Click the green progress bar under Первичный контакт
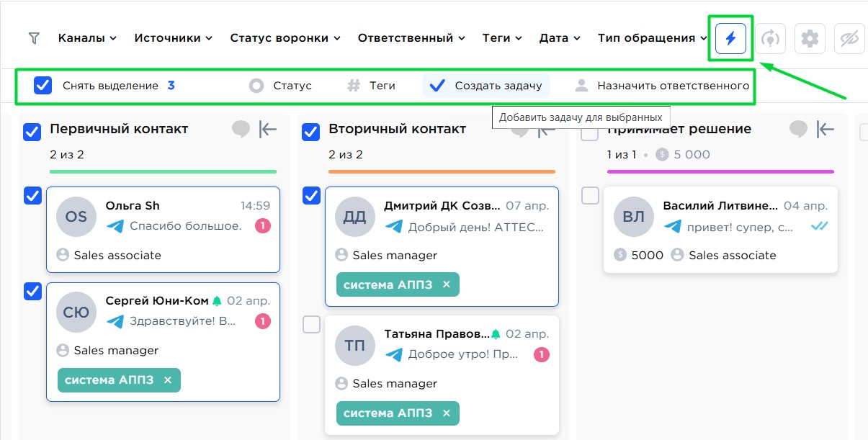The image size is (868, 440). (x=163, y=171)
